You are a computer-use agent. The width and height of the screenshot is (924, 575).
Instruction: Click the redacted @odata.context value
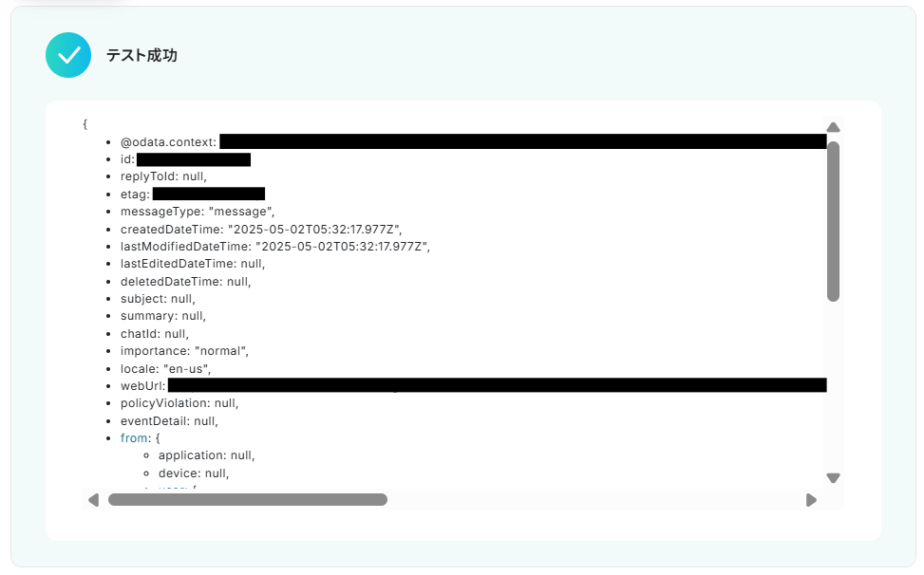(523, 141)
